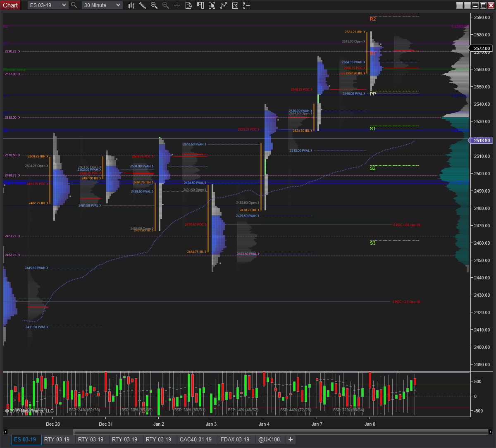
Task: Click the 2445.50 PVAH label
Action: coord(36,268)
